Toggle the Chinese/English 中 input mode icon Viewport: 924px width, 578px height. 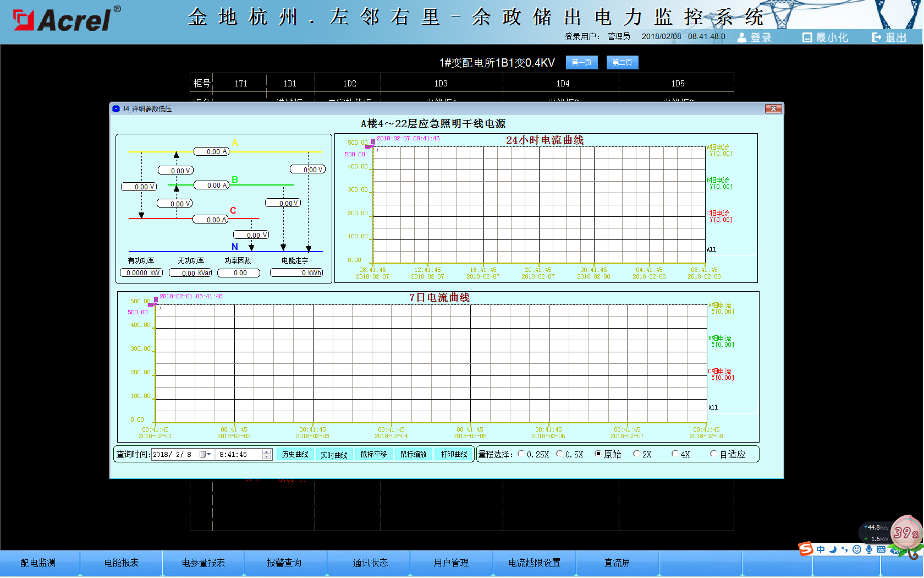(x=821, y=549)
